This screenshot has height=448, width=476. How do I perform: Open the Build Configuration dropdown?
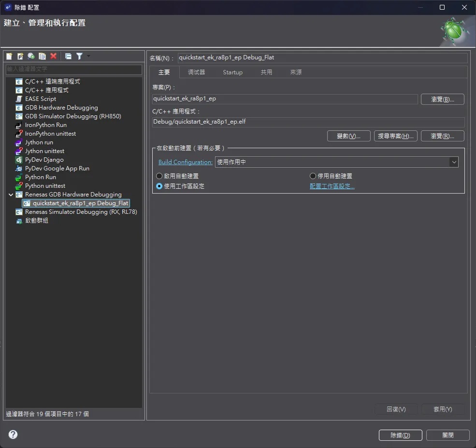pos(454,162)
